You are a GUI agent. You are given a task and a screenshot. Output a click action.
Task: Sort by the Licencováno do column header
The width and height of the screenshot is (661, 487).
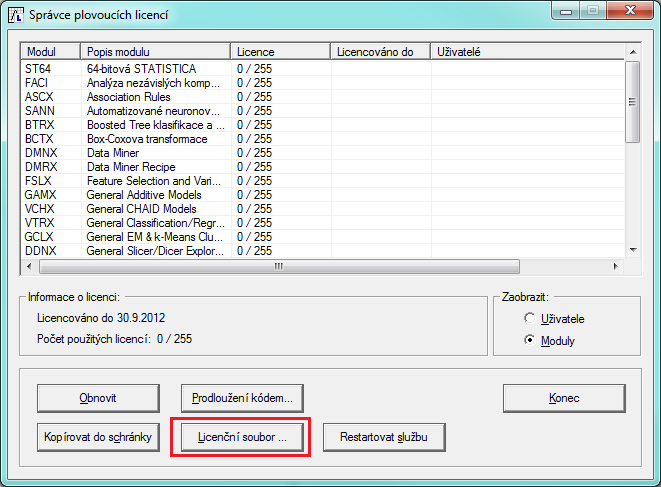pyautogui.click(x=381, y=52)
